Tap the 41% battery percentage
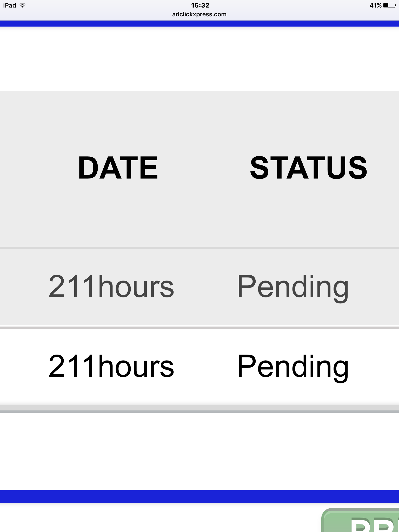399x532 pixels. (375, 5)
